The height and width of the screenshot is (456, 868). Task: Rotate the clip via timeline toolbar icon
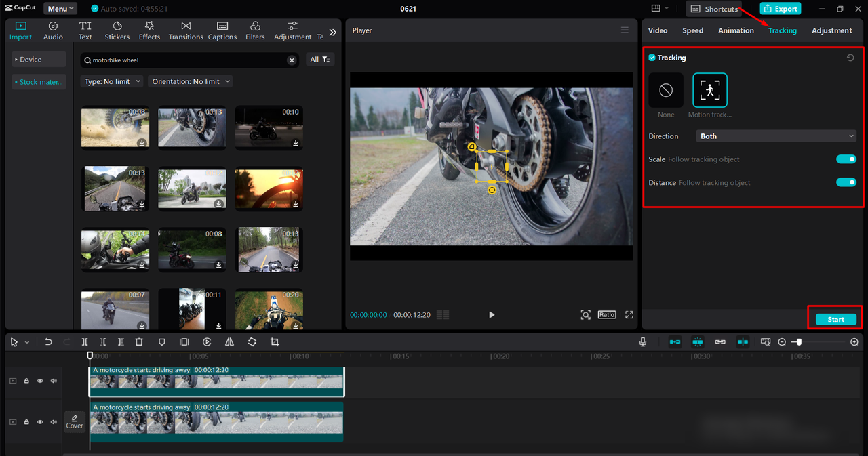252,342
